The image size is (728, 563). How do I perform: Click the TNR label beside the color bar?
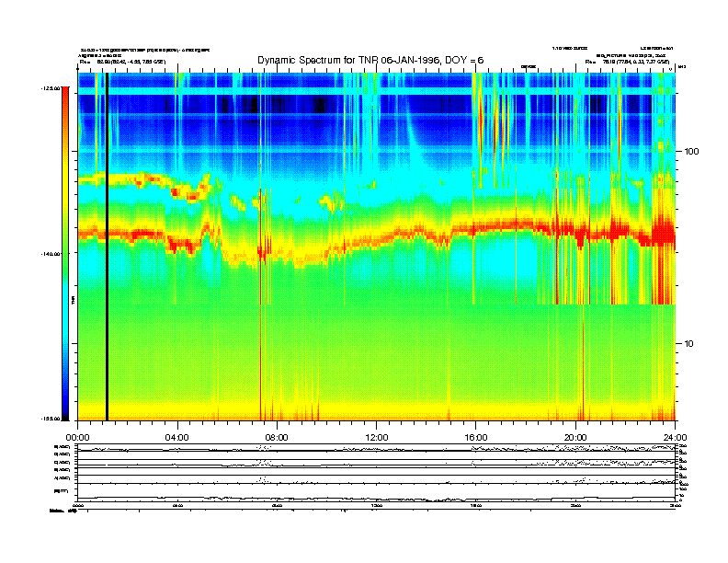tap(73, 301)
